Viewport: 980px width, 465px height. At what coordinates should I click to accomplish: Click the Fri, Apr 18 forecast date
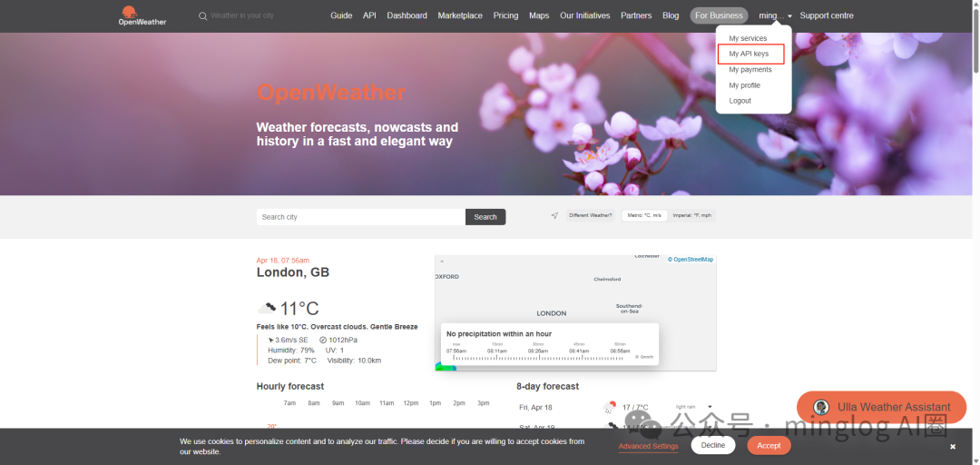(x=535, y=408)
